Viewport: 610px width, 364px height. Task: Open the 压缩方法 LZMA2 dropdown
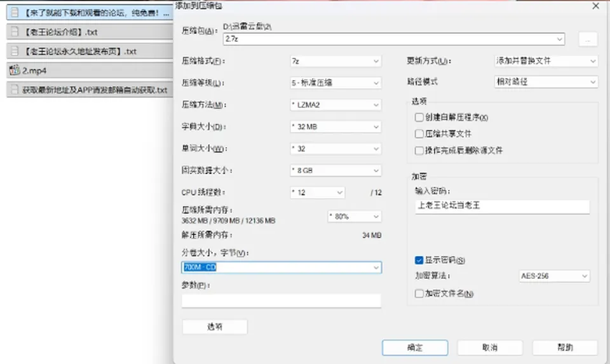tap(335, 105)
